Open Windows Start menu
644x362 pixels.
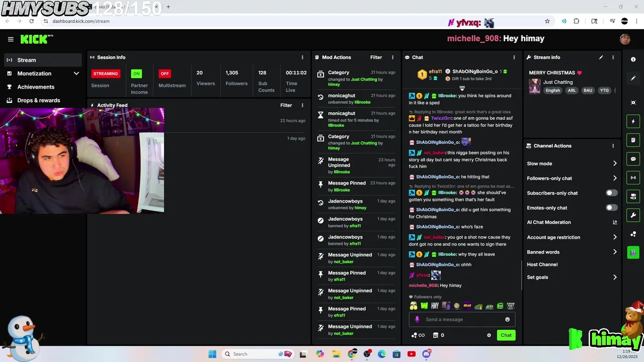[212, 354]
